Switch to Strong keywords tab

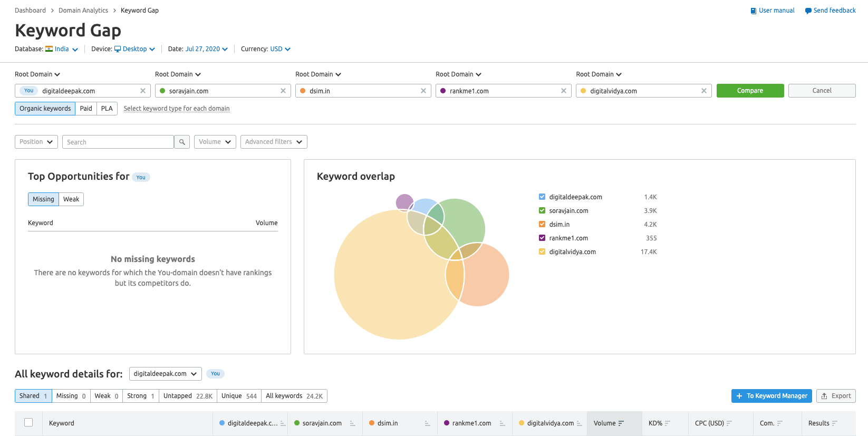click(140, 396)
